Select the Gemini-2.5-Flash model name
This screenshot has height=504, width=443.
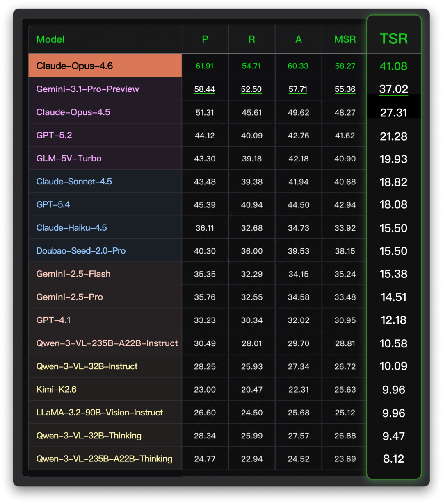[x=73, y=274]
